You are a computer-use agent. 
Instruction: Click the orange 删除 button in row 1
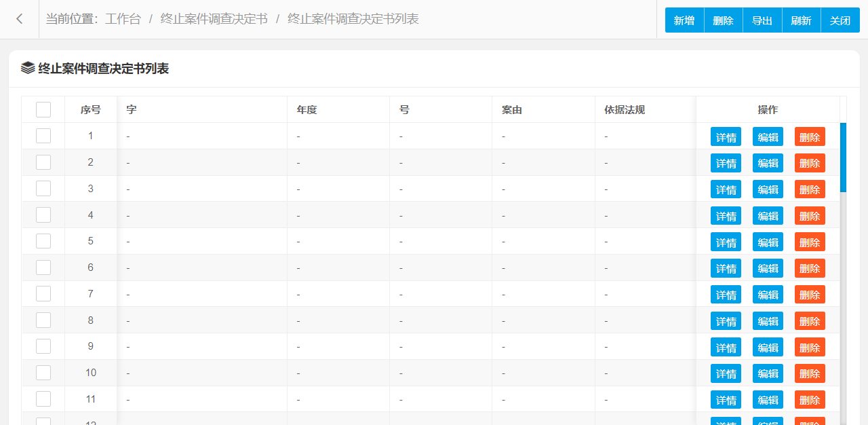[810, 136]
